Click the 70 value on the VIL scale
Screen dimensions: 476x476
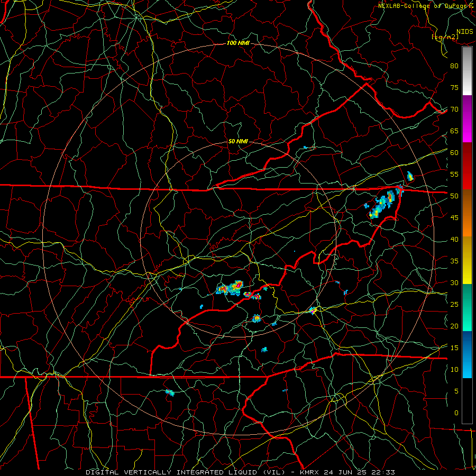tap(454, 109)
